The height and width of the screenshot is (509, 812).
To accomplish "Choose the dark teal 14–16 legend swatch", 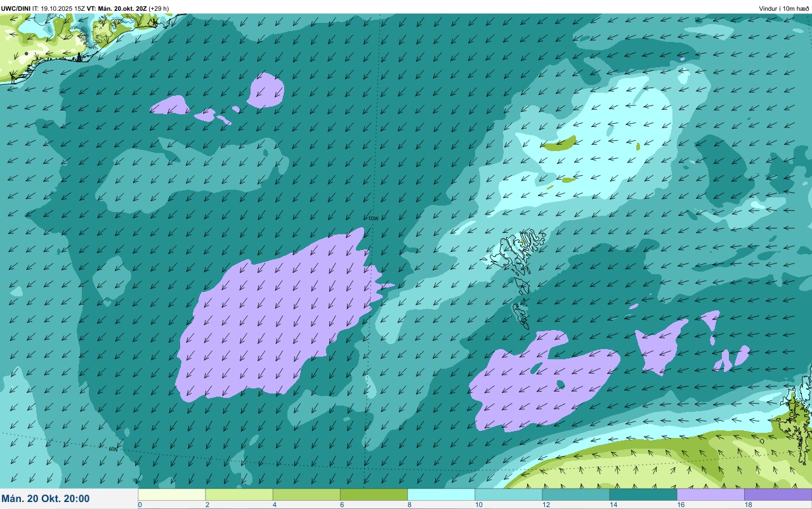I will pos(643,494).
